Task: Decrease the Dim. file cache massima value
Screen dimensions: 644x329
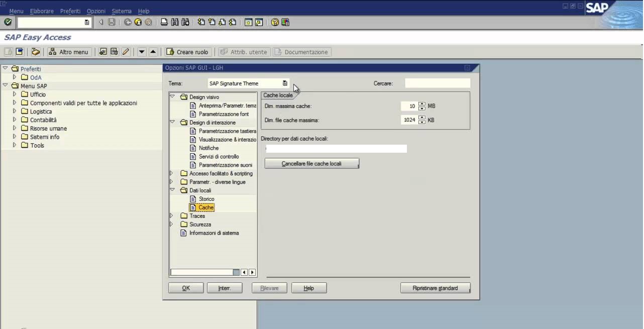Action: 422,122
